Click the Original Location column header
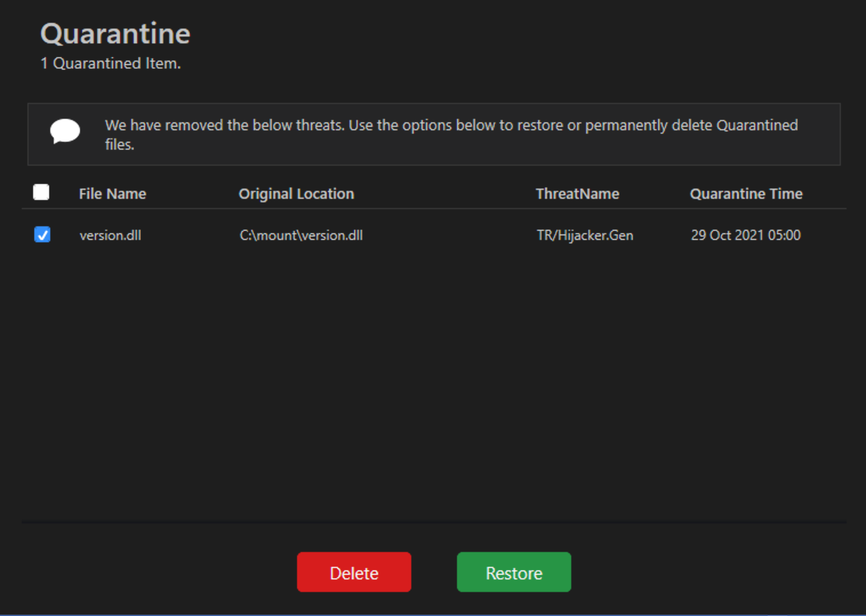Viewport: 866px width, 616px height. [296, 194]
